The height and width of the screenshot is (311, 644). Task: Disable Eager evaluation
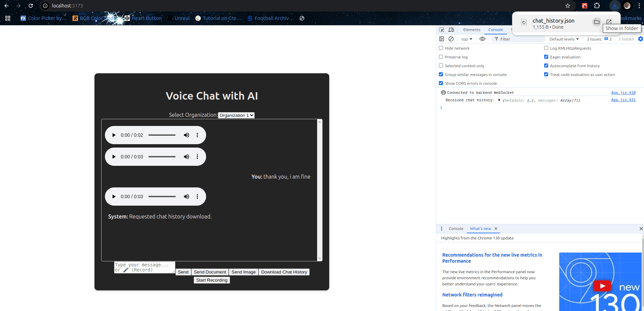(546, 57)
